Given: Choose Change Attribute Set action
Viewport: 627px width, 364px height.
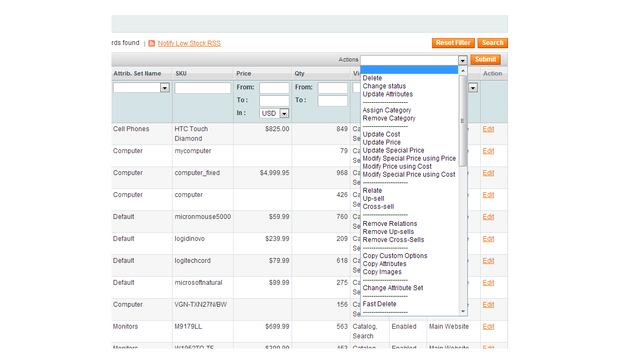Looking at the screenshot, I should pyautogui.click(x=393, y=288).
